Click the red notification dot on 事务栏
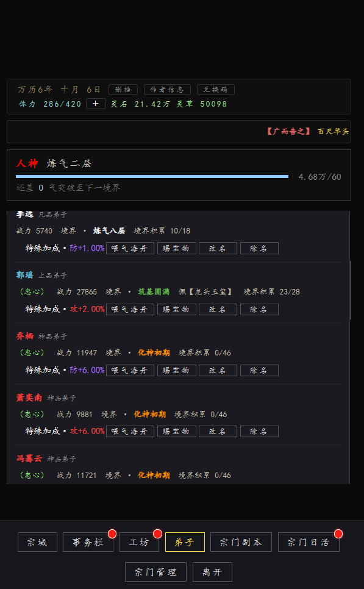 (112, 534)
